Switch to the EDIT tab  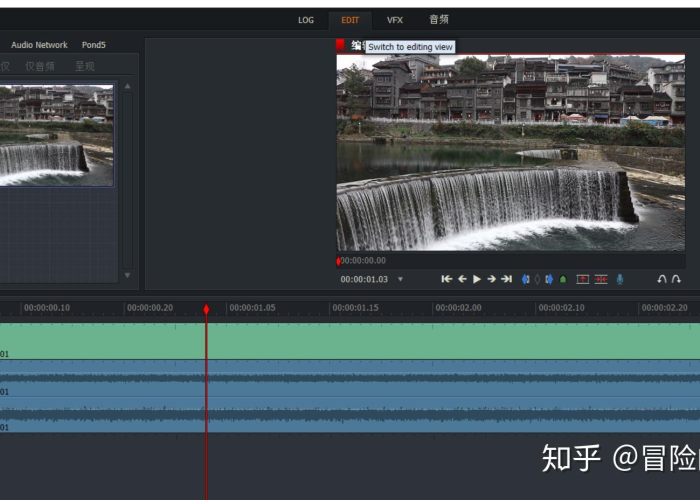(x=350, y=20)
